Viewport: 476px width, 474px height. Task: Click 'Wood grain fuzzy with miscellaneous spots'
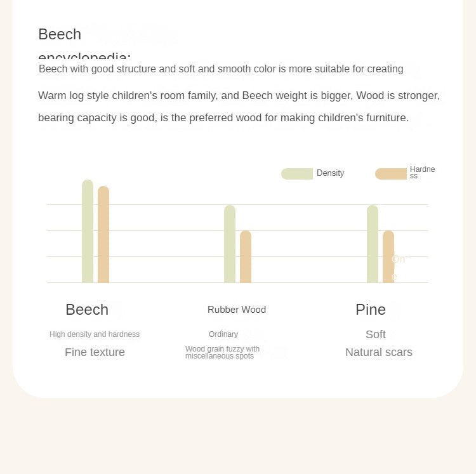pyautogui.click(x=222, y=353)
